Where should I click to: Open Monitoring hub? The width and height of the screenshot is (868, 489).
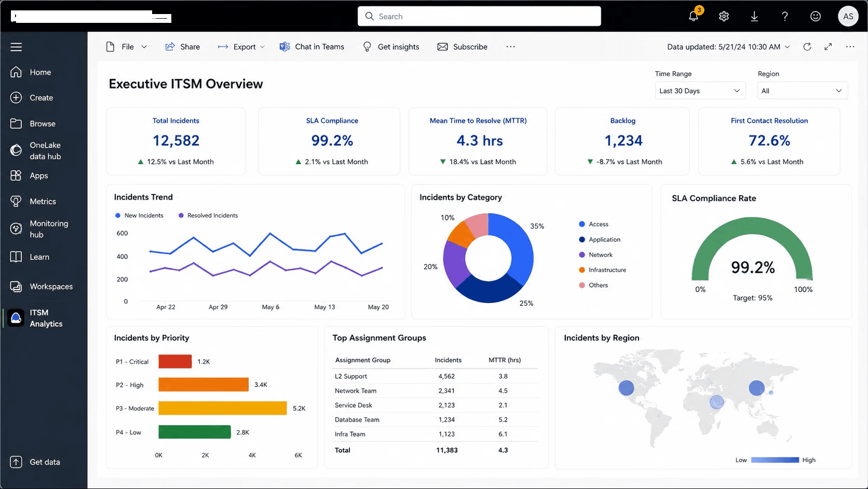coord(39,229)
